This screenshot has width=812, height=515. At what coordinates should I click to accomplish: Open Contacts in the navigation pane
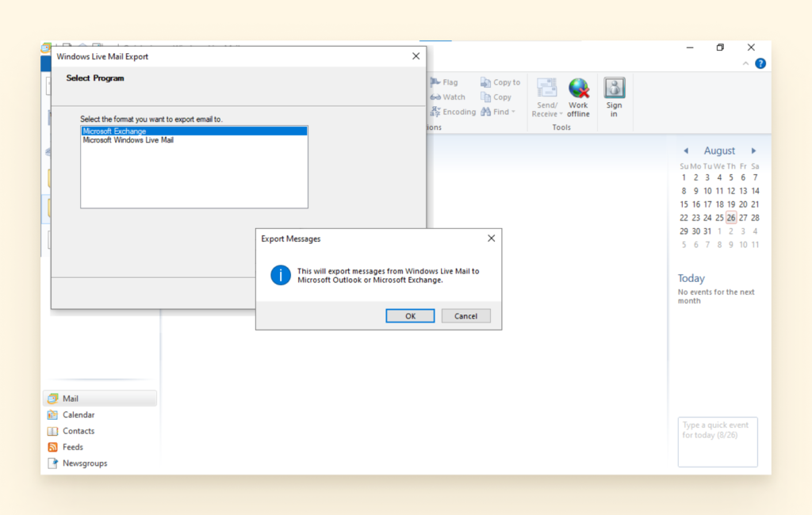(x=99, y=431)
